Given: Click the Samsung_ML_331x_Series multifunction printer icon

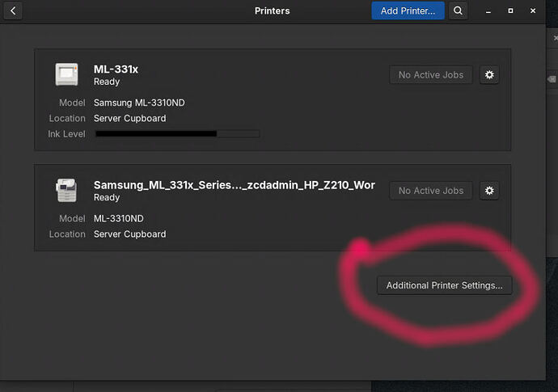Looking at the screenshot, I should point(67,191).
